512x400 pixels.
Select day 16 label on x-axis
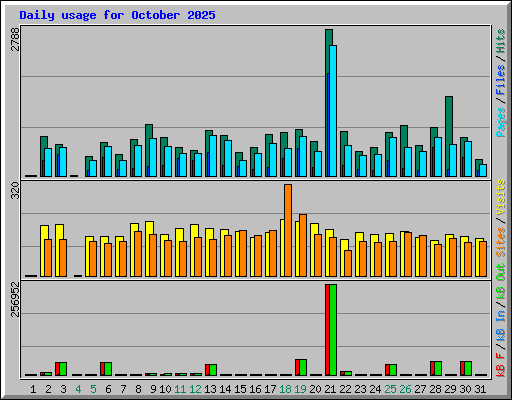coord(255,389)
